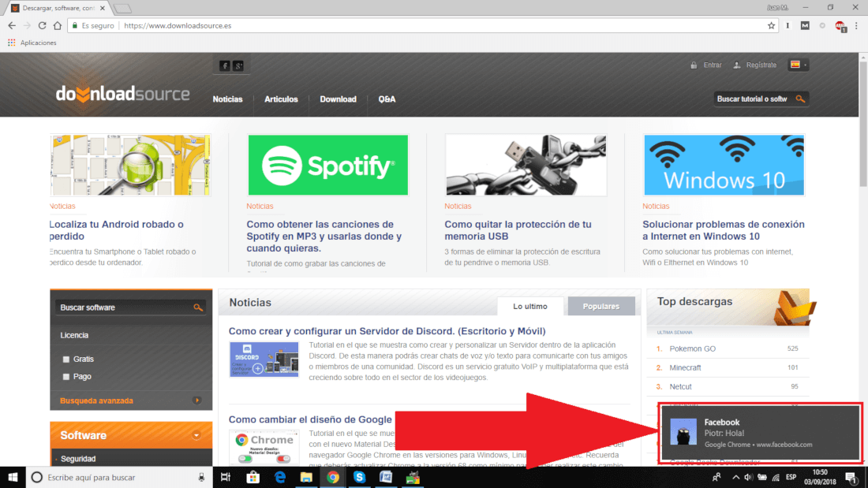Open Pokemon GO in Top descargas

coord(693,348)
